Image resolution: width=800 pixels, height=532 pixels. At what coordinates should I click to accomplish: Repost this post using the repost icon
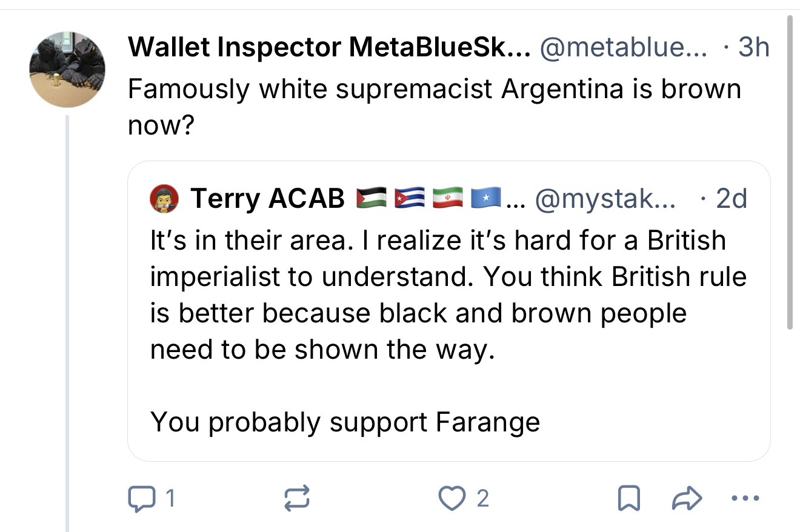pos(297,499)
